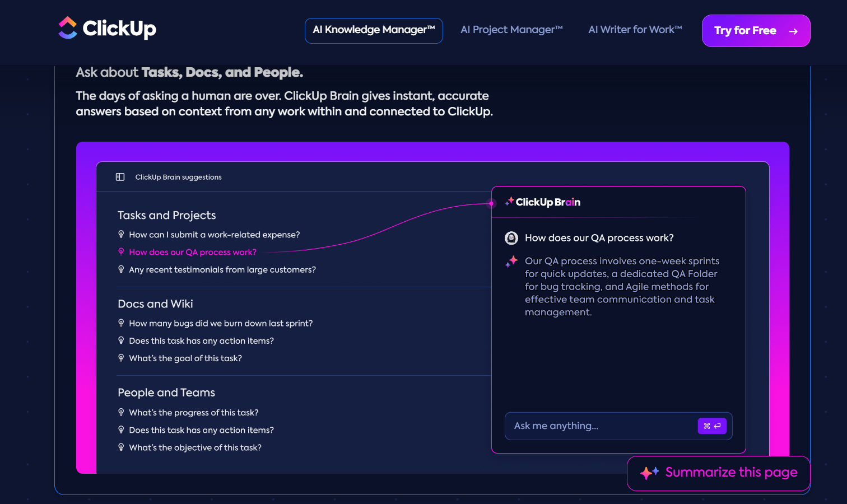Image resolution: width=847 pixels, height=504 pixels.
Task: Click the Try for Free button
Action: coord(756,31)
